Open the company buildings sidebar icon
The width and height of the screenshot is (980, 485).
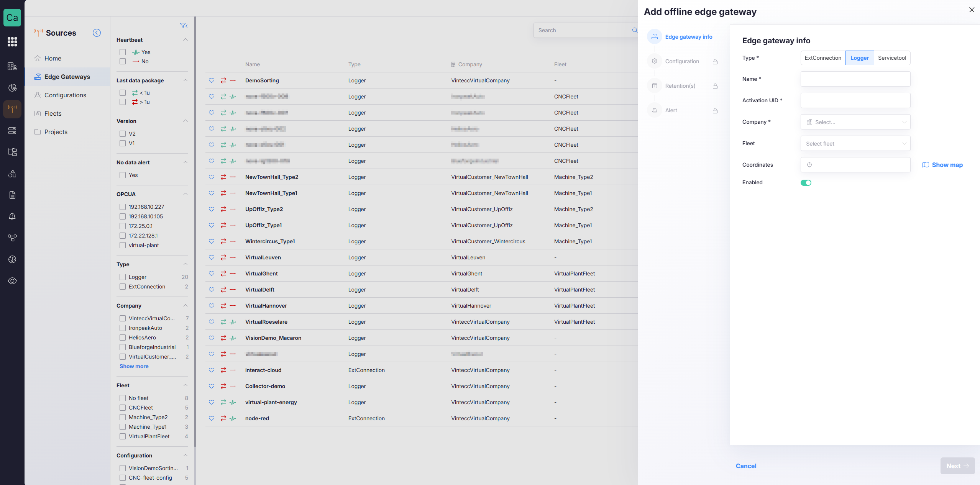12,66
